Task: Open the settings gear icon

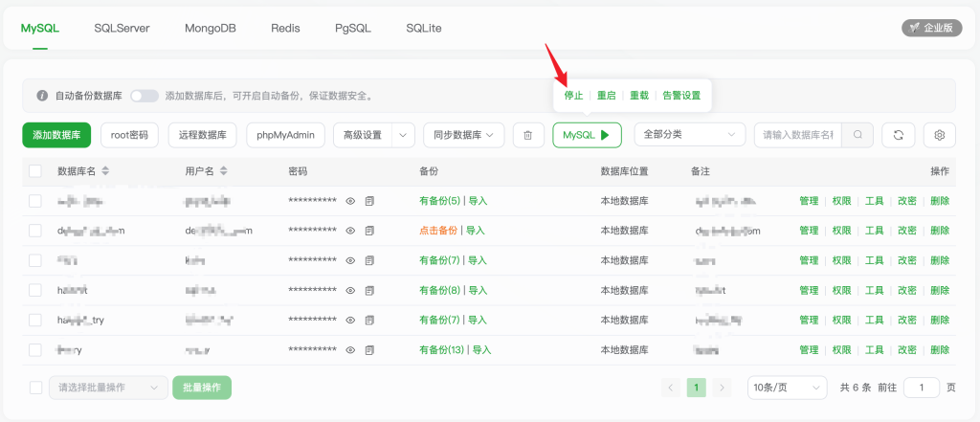Action: [x=940, y=135]
